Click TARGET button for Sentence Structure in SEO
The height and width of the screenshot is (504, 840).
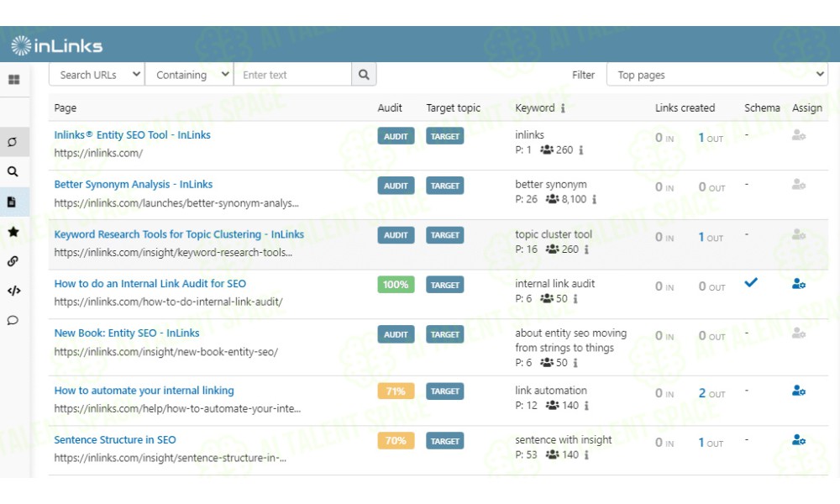(445, 441)
